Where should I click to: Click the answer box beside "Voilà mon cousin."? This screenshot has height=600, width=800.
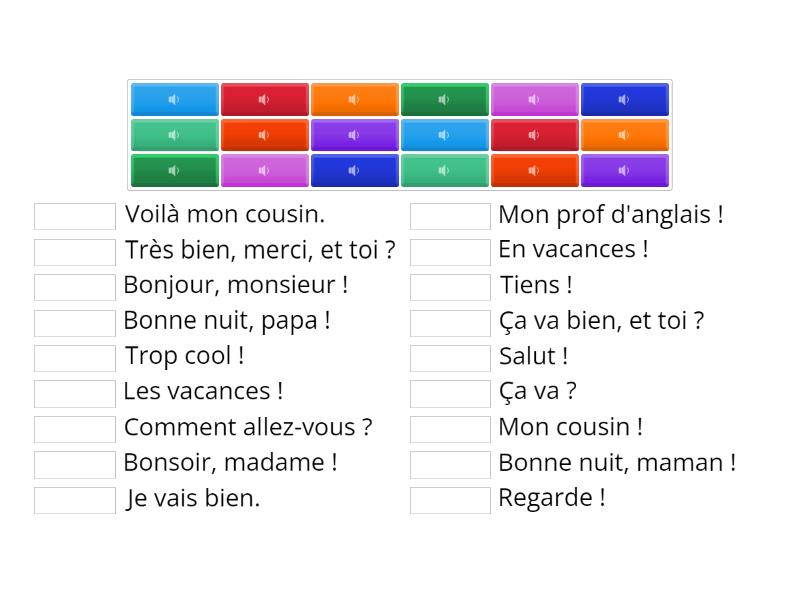tap(75, 216)
